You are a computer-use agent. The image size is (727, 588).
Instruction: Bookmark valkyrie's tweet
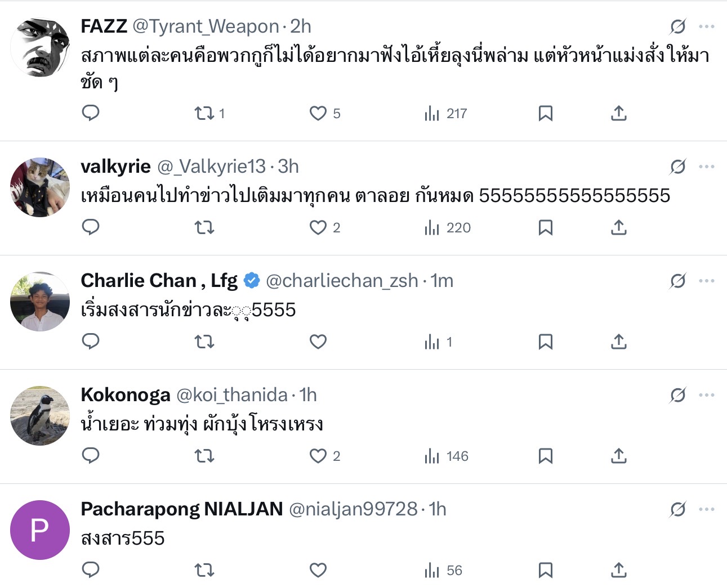(x=545, y=228)
